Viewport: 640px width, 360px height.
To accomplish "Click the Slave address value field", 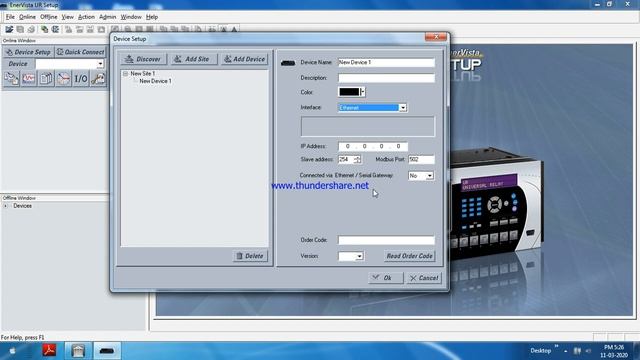I will coord(346,159).
